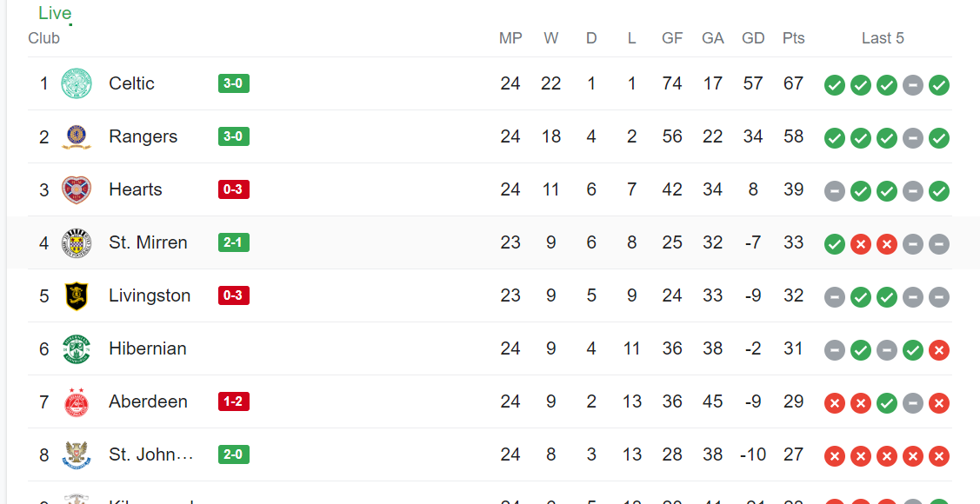Open the Livingston team name link
Viewport: 980px width, 504px height.
point(150,295)
